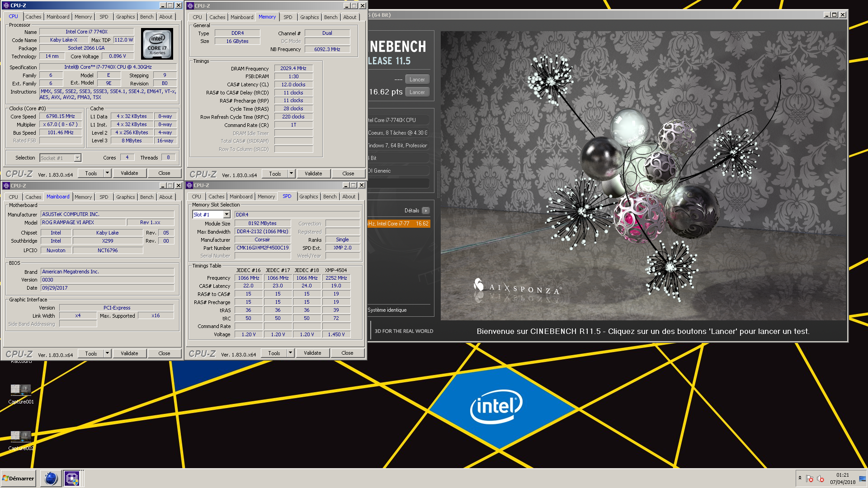Select the orange Intel Core i7-77 ranking row
868x488 pixels.
(398, 224)
